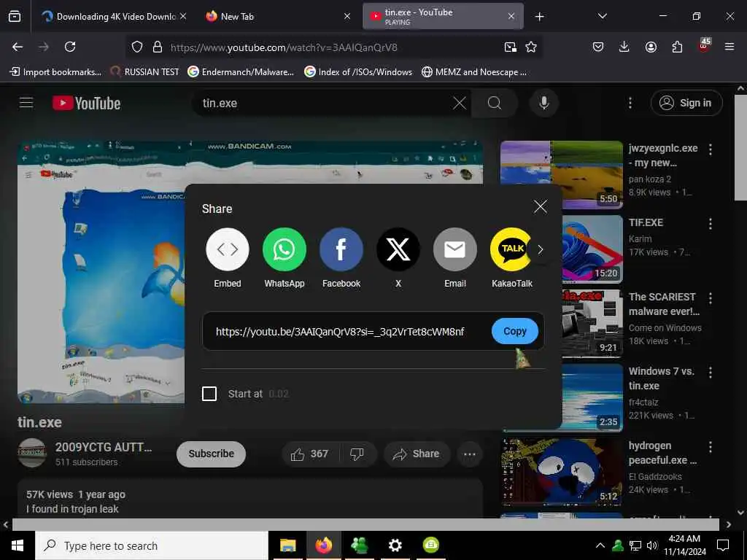
Task: Clear the tin.exe search query
Action: point(460,103)
